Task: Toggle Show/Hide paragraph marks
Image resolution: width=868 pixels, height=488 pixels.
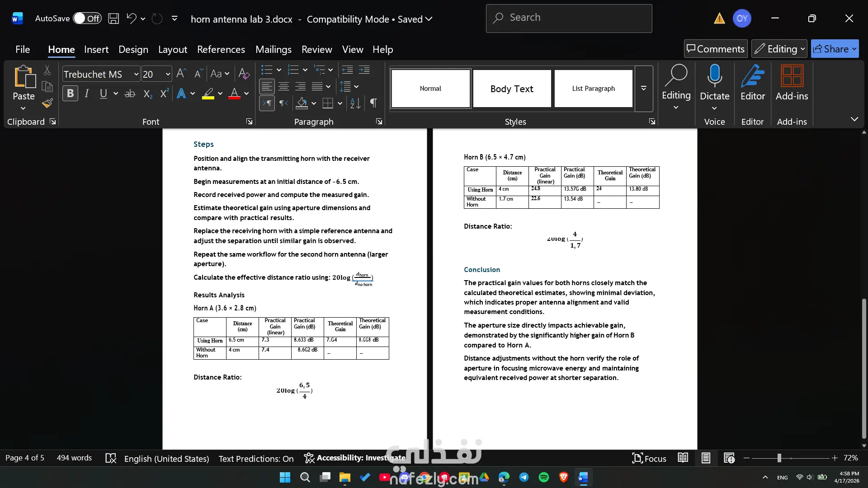Action: coord(373,103)
